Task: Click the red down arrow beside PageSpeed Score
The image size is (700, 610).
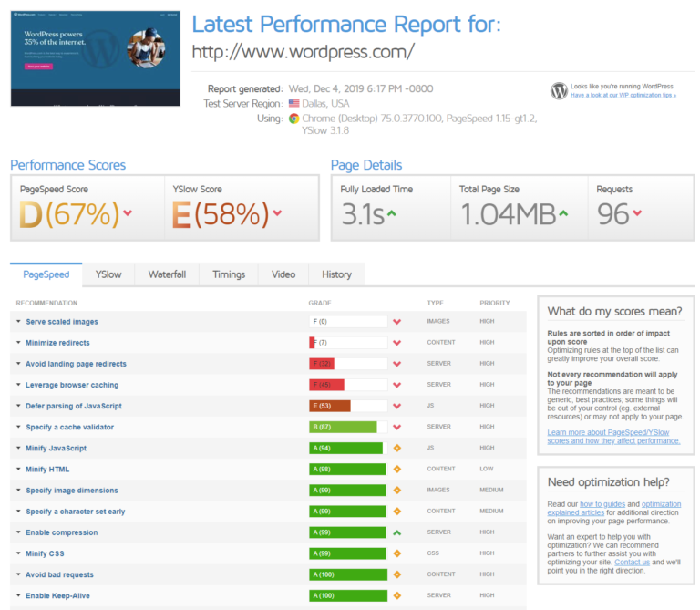Action: click(x=128, y=213)
